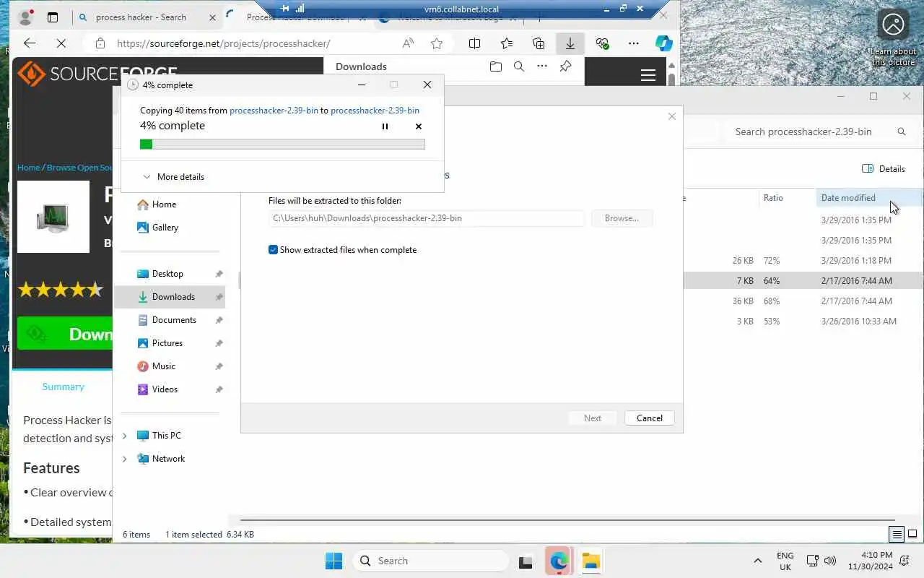
Task: Toggle Show extracted files when complete
Action: [x=273, y=250]
